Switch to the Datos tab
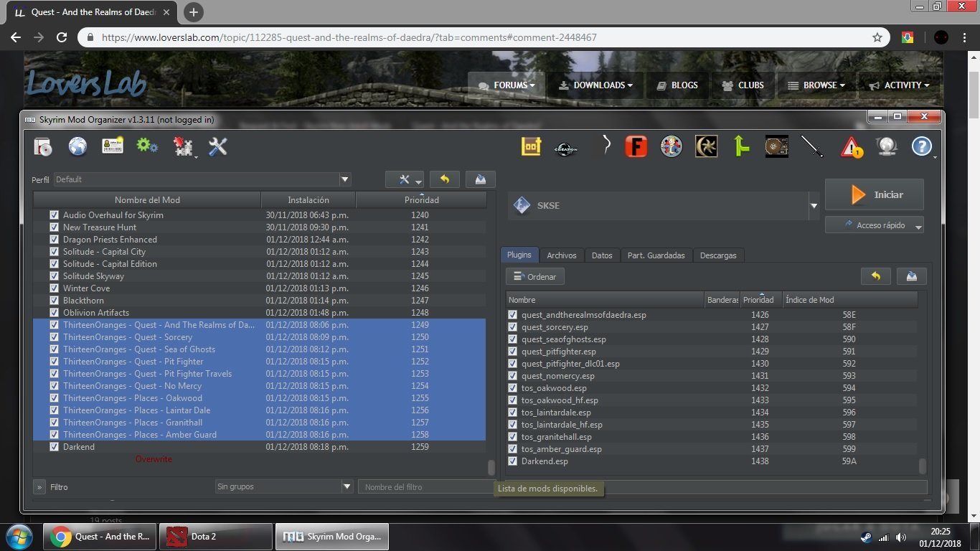Image resolution: width=980 pixels, height=551 pixels. (602, 255)
